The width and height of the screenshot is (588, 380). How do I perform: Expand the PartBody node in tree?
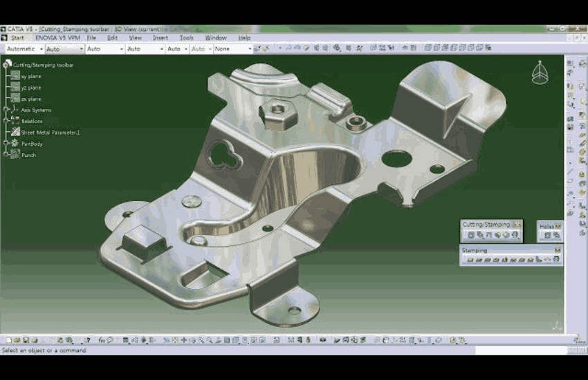click(7, 144)
